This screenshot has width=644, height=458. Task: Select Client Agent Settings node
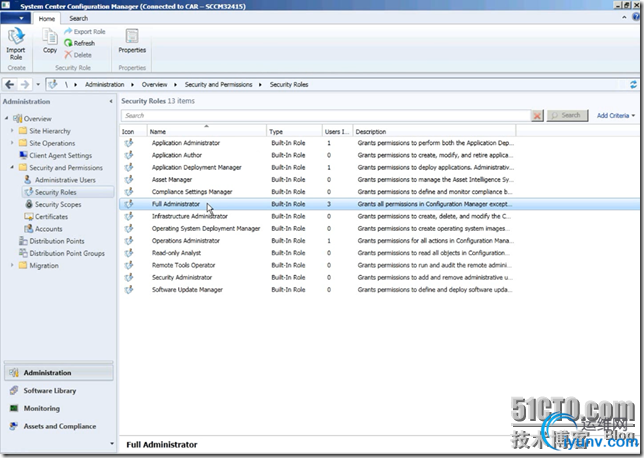(x=56, y=155)
